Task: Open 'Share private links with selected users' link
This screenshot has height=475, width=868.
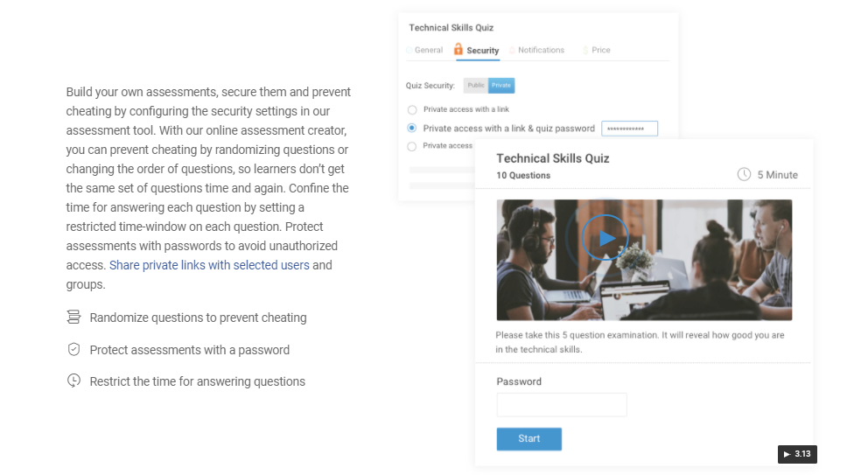Action: pos(209,265)
